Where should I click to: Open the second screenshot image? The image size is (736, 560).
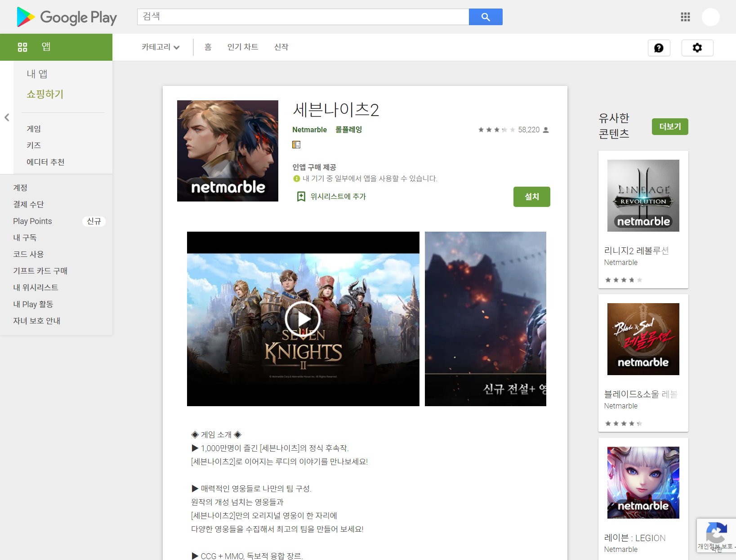486,319
